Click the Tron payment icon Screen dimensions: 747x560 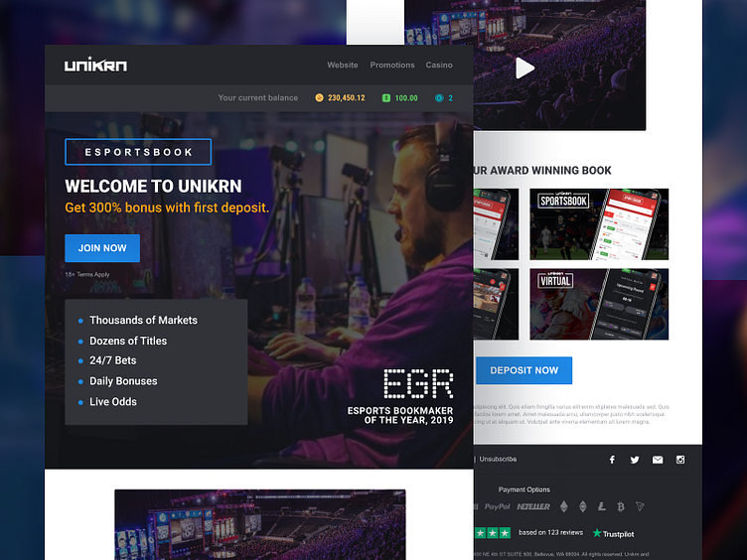(640, 506)
